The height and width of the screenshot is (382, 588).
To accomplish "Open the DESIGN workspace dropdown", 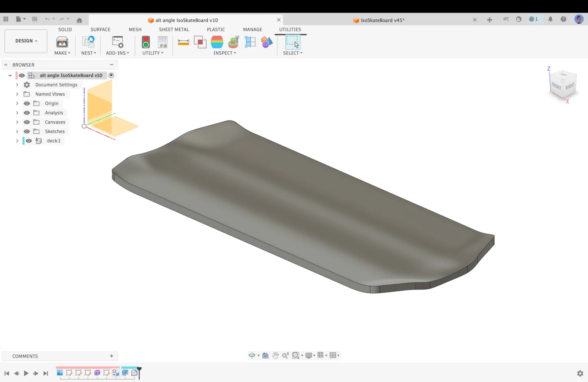I will [x=26, y=41].
